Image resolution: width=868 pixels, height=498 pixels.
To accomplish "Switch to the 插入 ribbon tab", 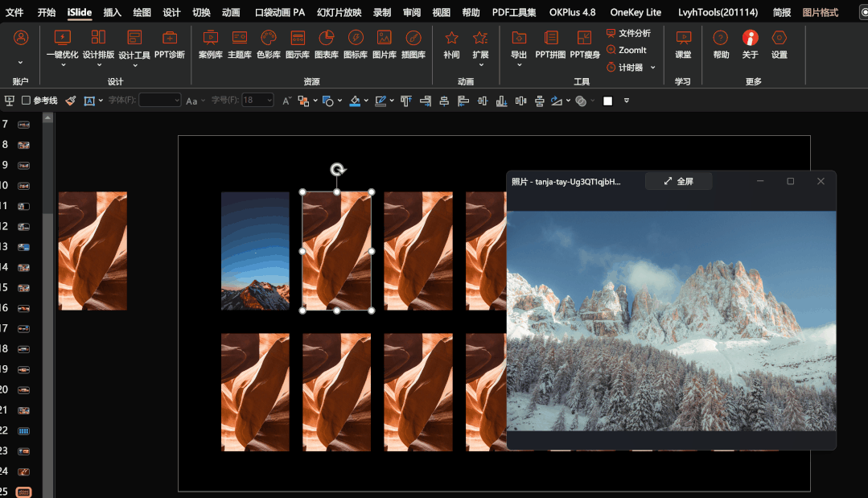I will tap(113, 12).
